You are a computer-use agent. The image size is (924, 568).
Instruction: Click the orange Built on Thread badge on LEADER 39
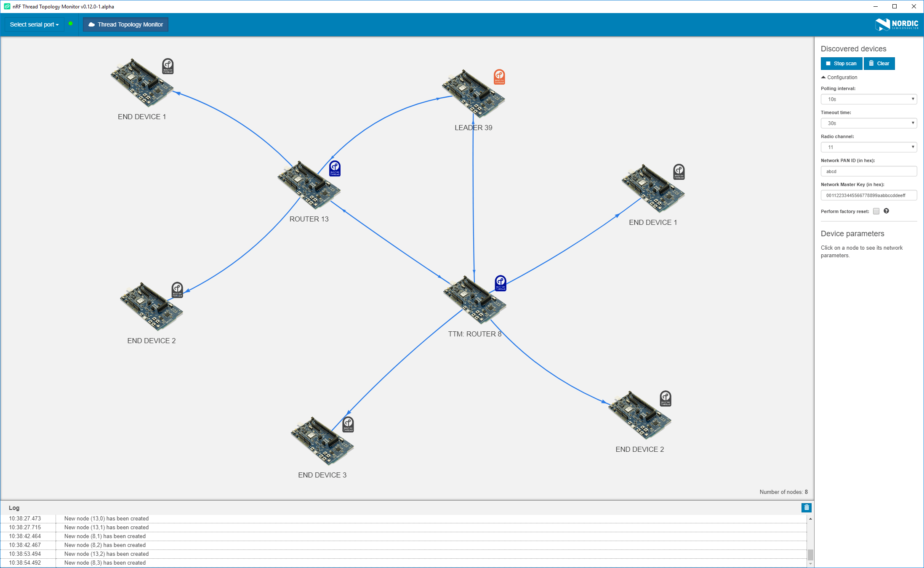click(499, 77)
